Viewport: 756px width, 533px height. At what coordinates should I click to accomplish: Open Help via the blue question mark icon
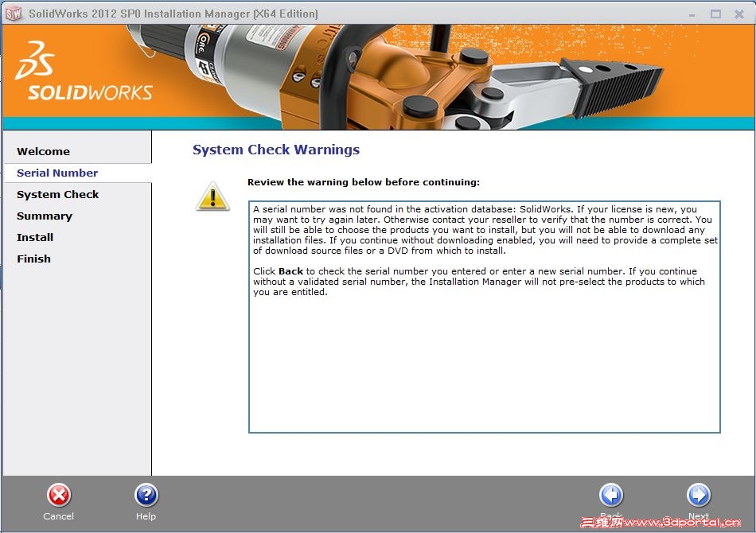click(x=146, y=496)
